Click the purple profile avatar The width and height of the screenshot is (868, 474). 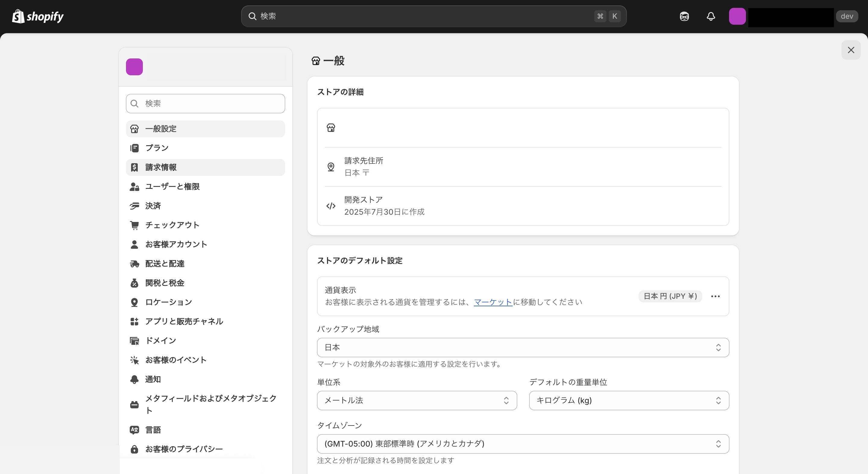tap(737, 16)
